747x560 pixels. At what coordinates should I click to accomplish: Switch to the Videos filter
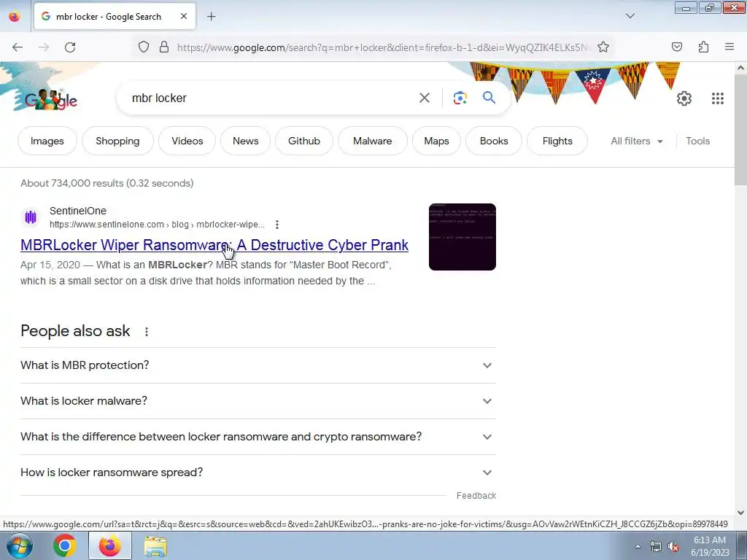187,141
